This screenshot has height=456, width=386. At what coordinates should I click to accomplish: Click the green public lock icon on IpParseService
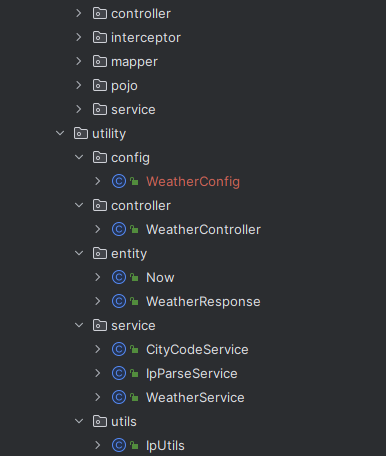pyautogui.click(x=134, y=373)
